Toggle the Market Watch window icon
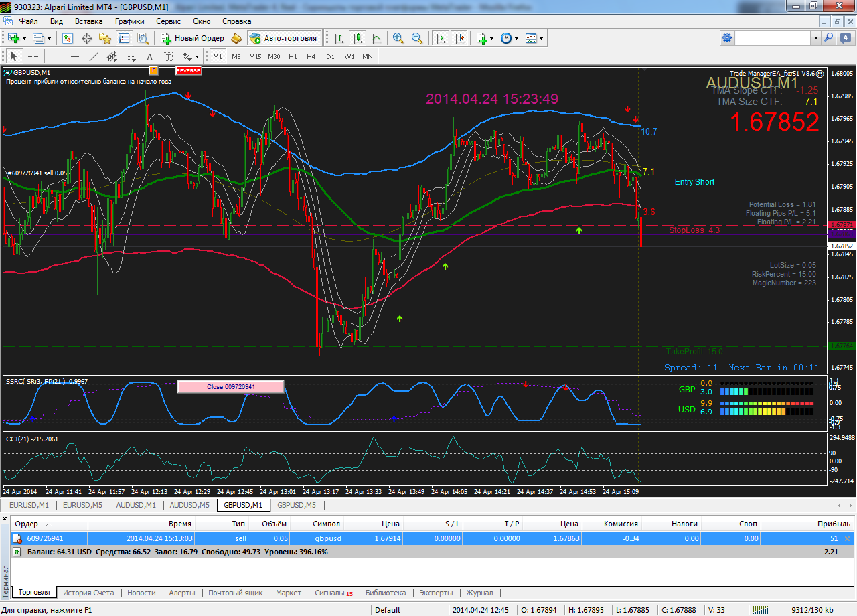The width and height of the screenshot is (857, 616). 68,38
